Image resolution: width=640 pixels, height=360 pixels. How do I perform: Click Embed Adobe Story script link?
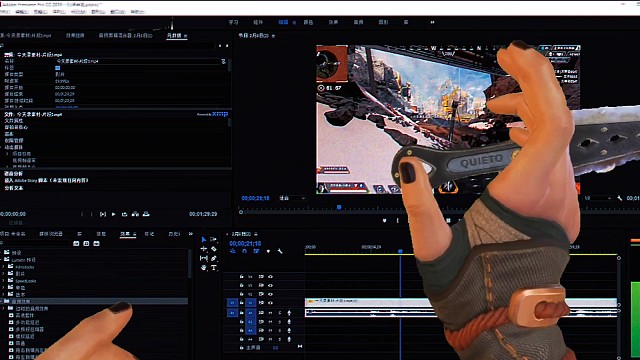(x=46, y=180)
